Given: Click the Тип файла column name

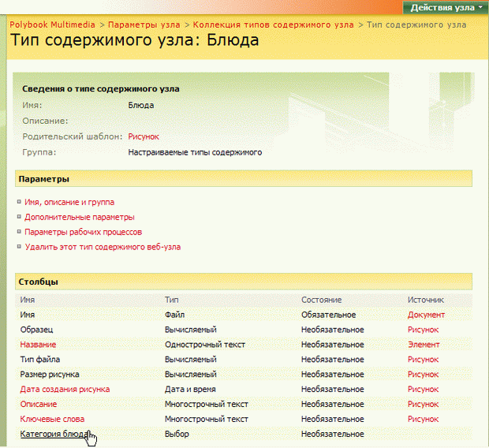Looking at the screenshot, I should (40, 360).
